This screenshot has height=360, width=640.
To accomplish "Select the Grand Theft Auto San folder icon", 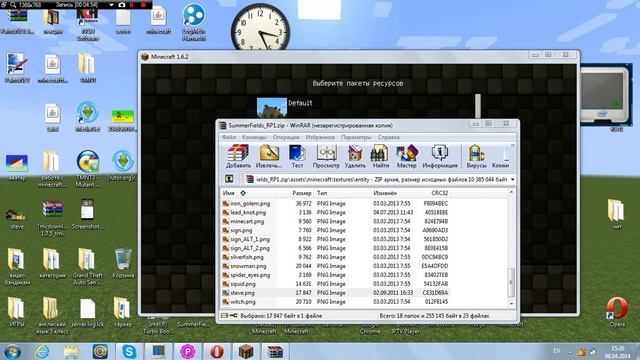I will pos(87,266).
